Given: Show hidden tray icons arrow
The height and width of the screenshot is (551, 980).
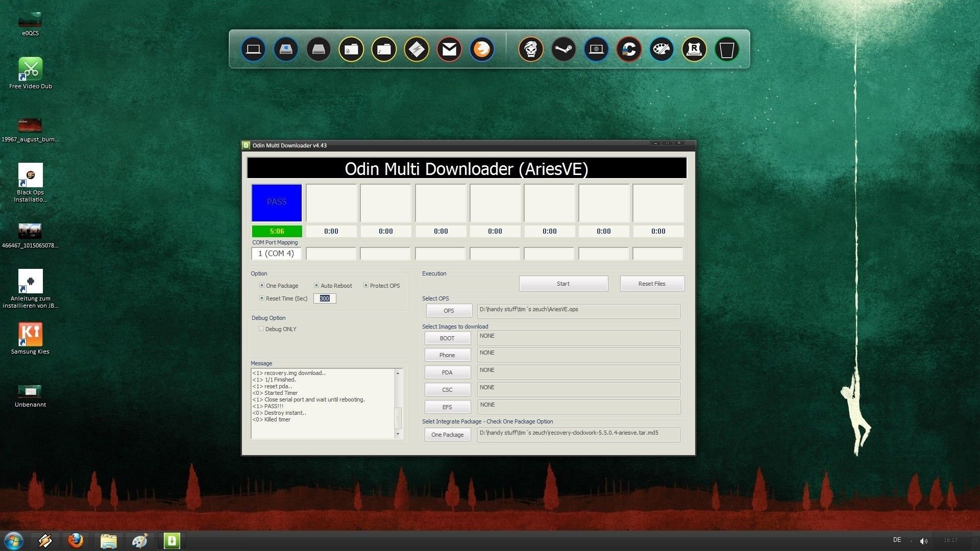Looking at the screenshot, I should coord(911,541).
